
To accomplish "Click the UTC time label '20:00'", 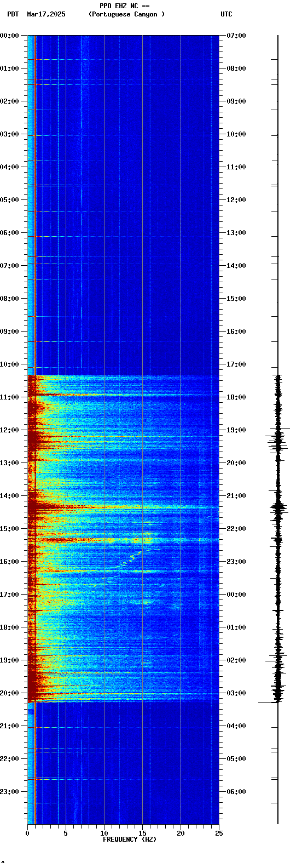I will pos(236,463).
